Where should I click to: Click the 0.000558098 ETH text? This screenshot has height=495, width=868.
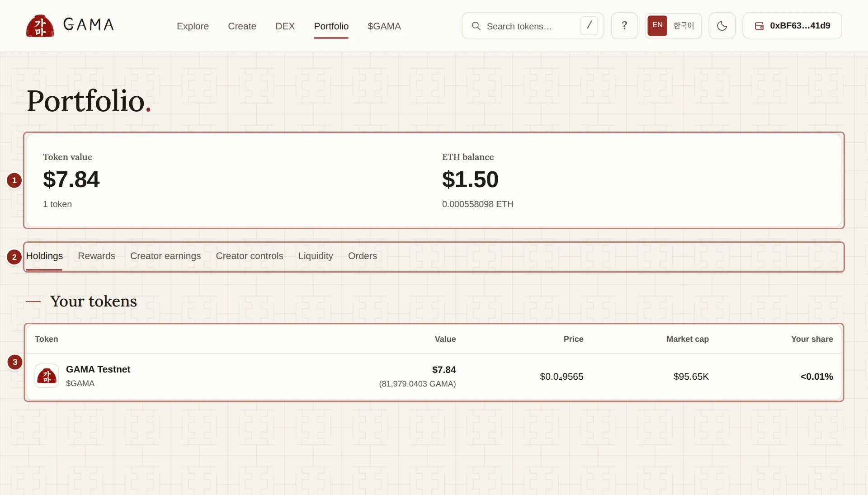pyautogui.click(x=478, y=204)
